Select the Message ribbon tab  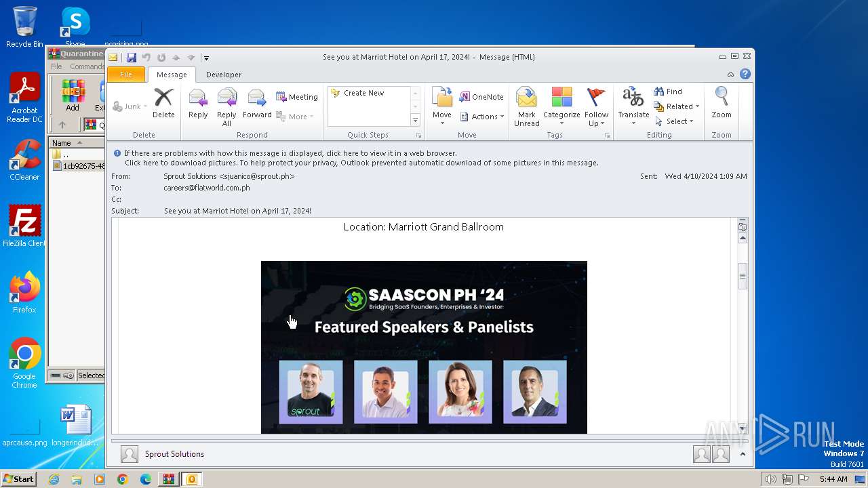pos(172,75)
